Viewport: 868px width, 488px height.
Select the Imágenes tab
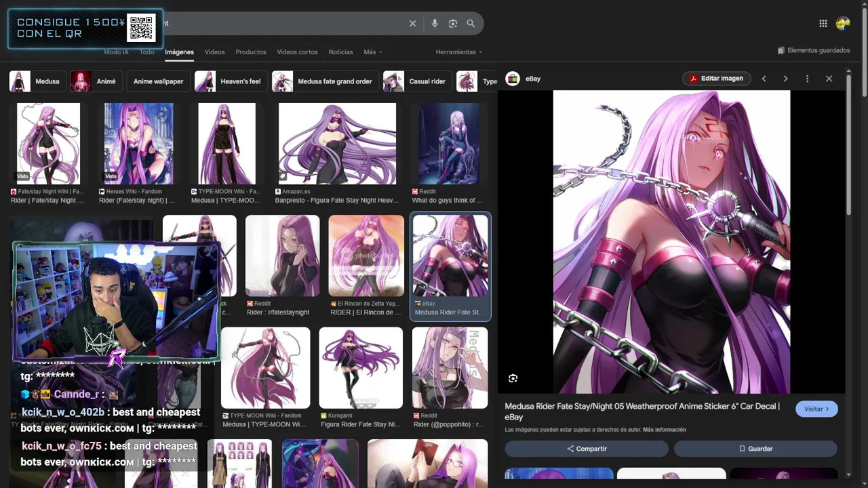(x=179, y=52)
